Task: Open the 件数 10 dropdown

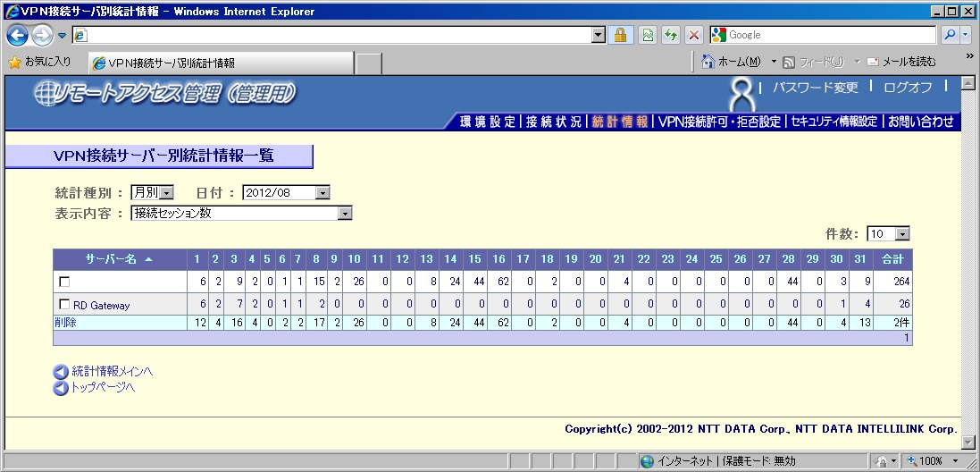Action: 887,234
